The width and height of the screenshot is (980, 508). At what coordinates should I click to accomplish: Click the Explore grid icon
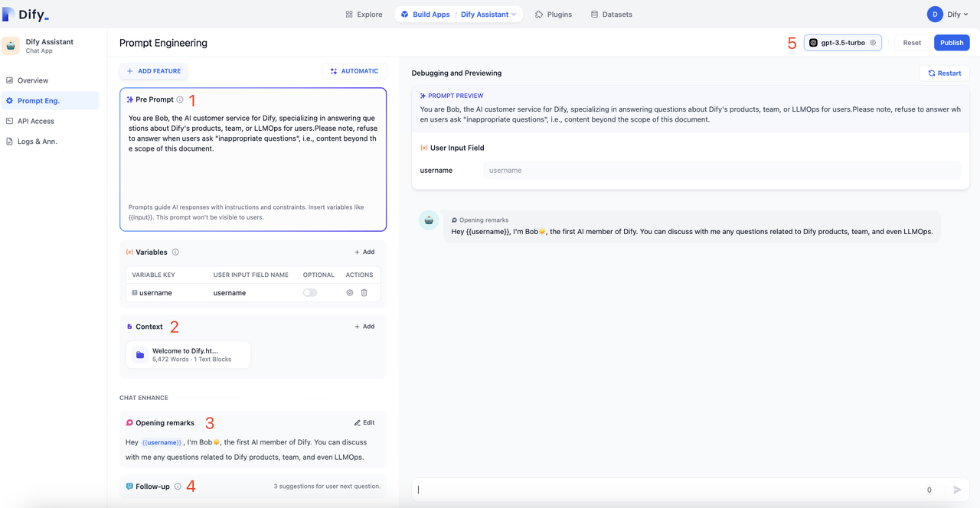(x=349, y=15)
